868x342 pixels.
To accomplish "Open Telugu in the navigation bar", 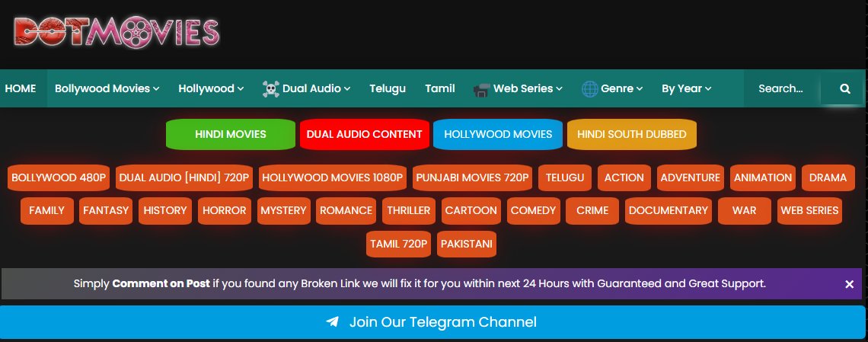I will point(388,88).
